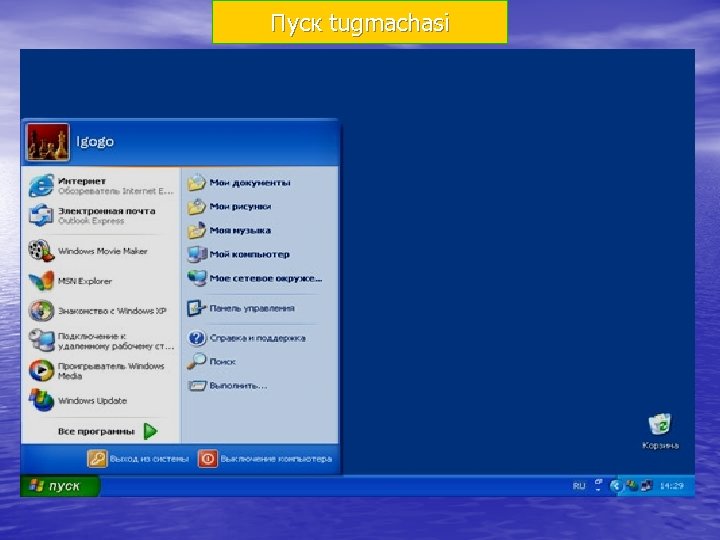Click Выход из системы text button
This screenshot has width=720, height=540.
click(149, 459)
